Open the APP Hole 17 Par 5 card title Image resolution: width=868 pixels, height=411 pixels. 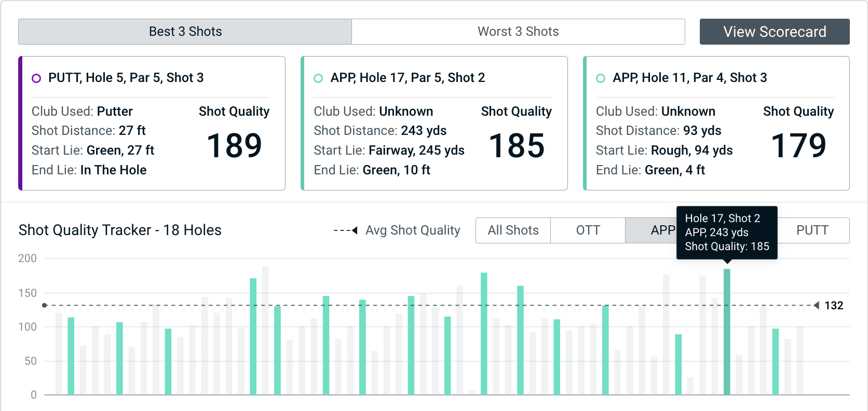pyautogui.click(x=408, y=78)
